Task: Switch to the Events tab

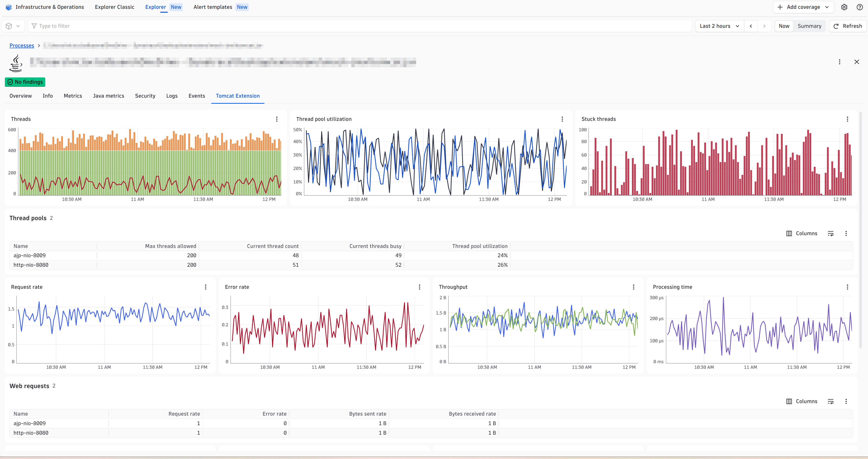Action: [x=196, y=96]
